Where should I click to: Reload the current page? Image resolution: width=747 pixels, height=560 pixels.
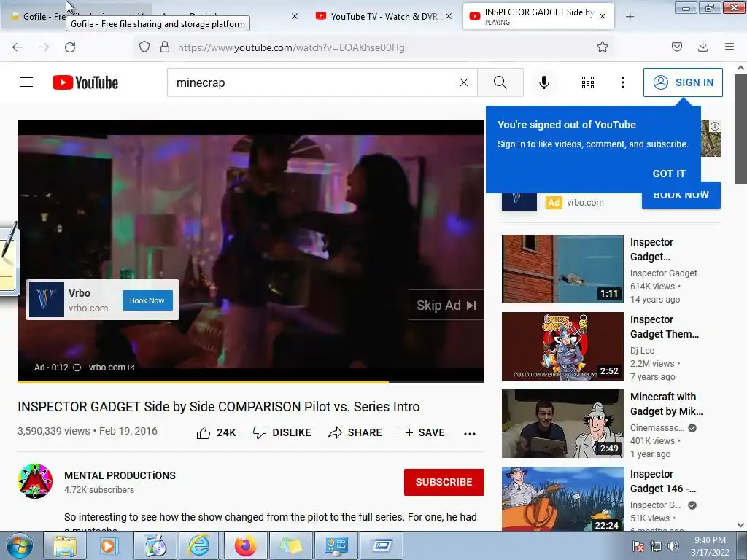click(70, 47)
